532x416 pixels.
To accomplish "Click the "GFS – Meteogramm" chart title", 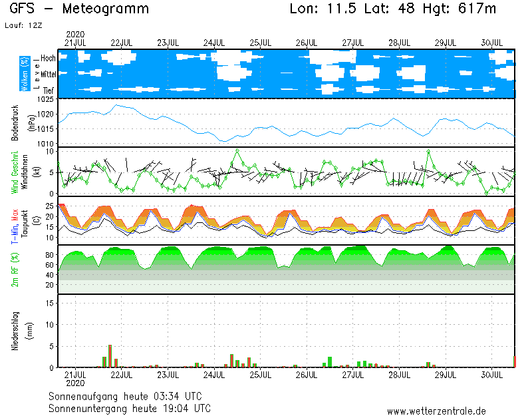I will click(x=79, y=9).
